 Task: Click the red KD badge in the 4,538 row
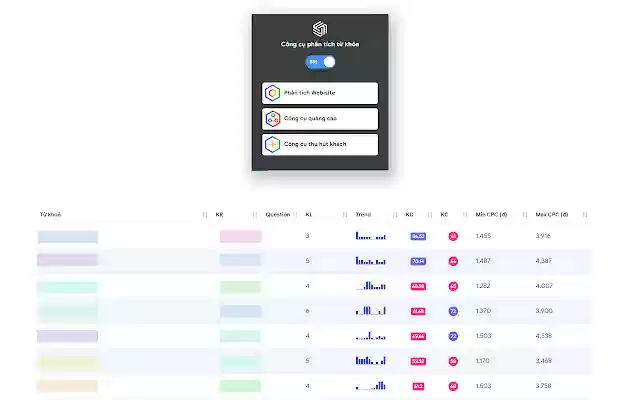(418, 336)
